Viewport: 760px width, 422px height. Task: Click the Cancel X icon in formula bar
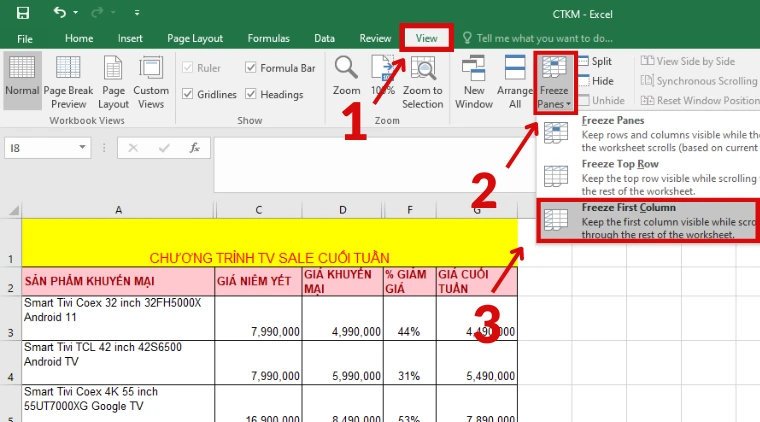[x=133, y=148]
